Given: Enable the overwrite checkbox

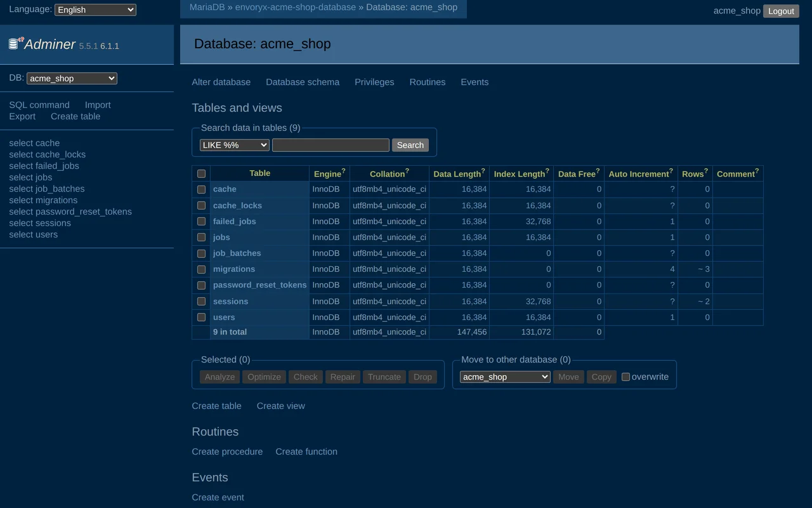Looking at the screenshot, I should pos(625,377).
